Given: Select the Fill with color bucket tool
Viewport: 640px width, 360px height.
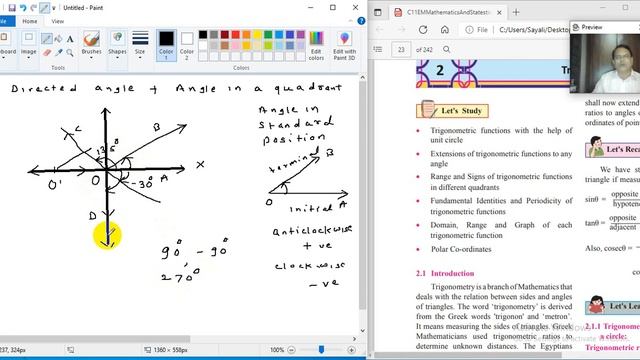Looking at the screenshot, I should click(58, 39).
